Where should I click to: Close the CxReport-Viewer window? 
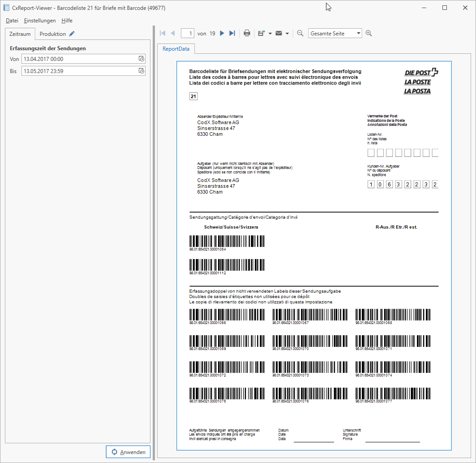point(465,8)
